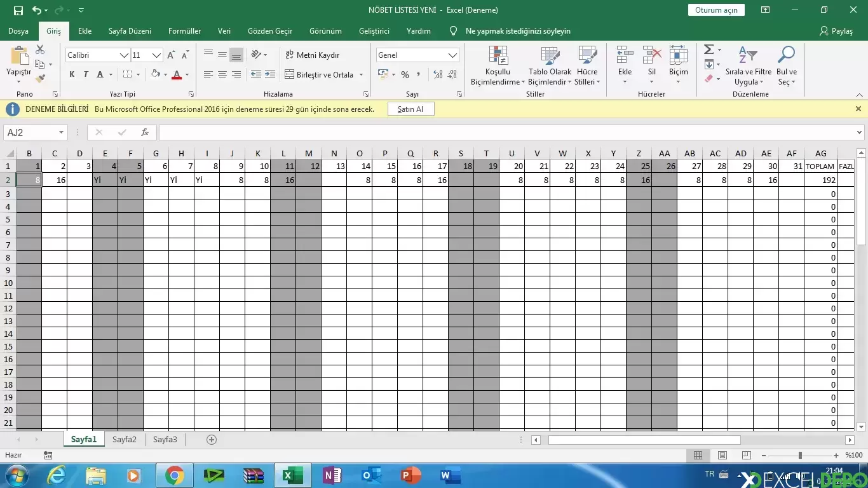Open the Birleştir ve Ortala dropdown arrow

pos(361,74)
